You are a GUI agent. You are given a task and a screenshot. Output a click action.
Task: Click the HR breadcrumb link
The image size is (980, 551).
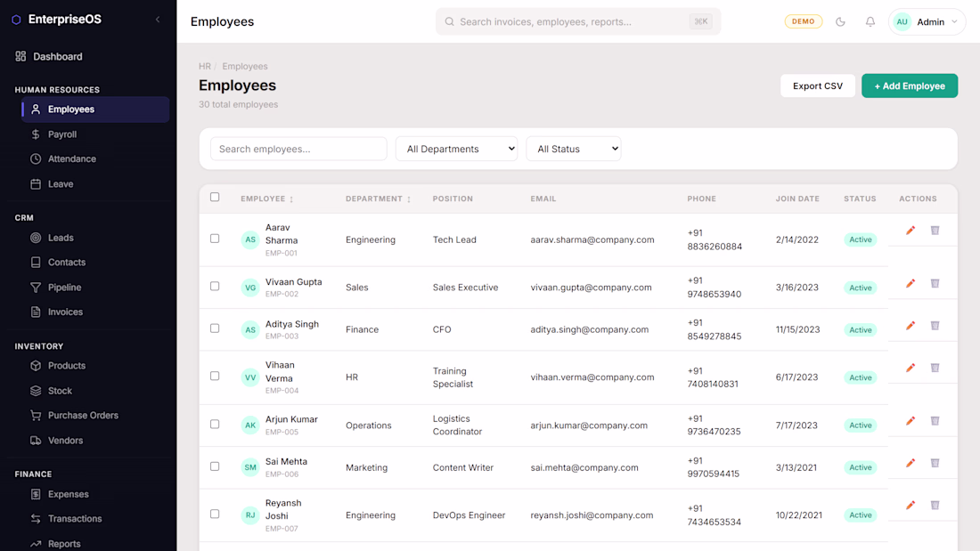point(204,66)
